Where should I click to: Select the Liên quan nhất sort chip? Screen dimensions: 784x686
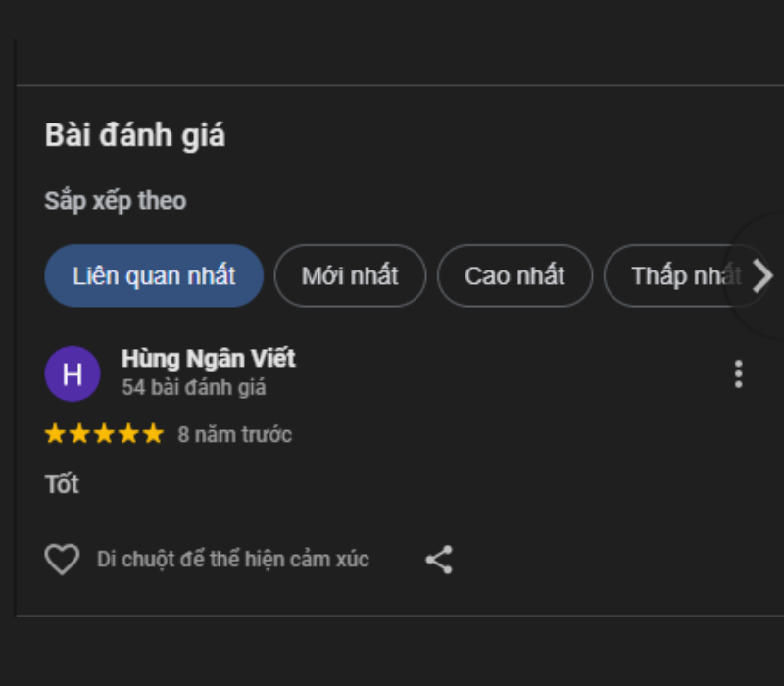coord(154,276)
